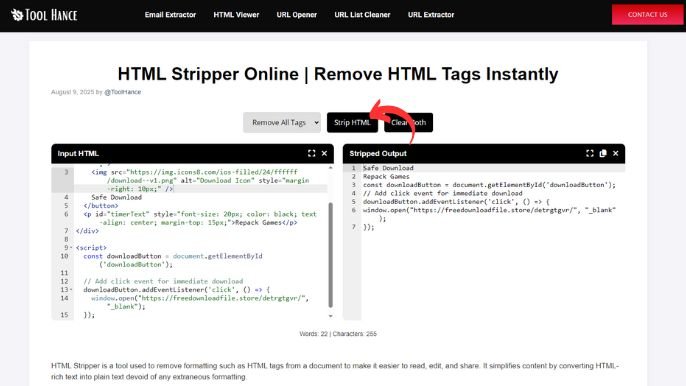
Task: Go to URL Opener page
Action: [297, 14]
